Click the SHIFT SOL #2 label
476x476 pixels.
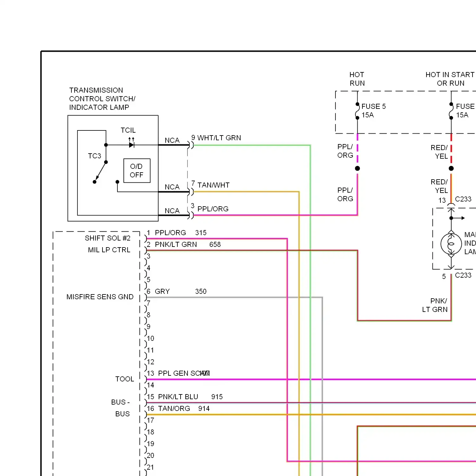pyautogui.click(x=108, y=238)
